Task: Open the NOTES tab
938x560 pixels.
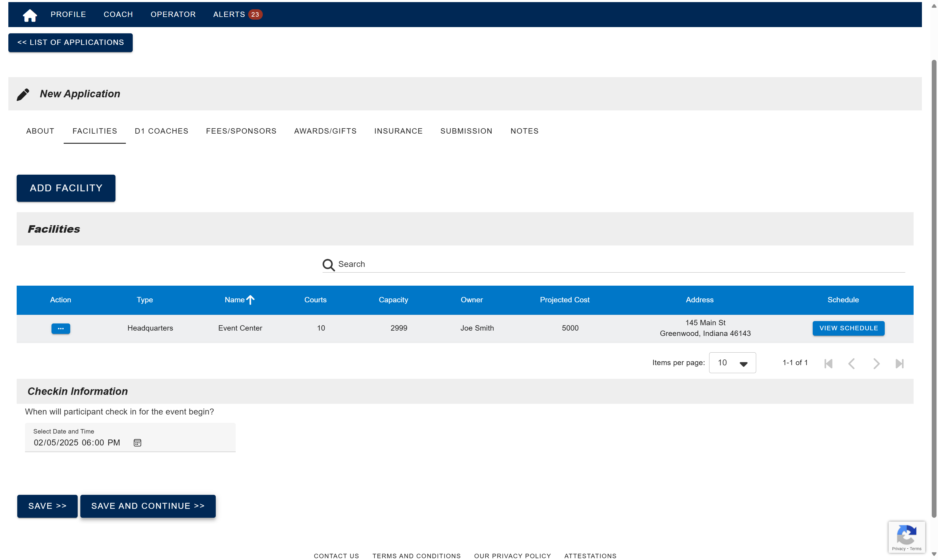Action: 524,131
